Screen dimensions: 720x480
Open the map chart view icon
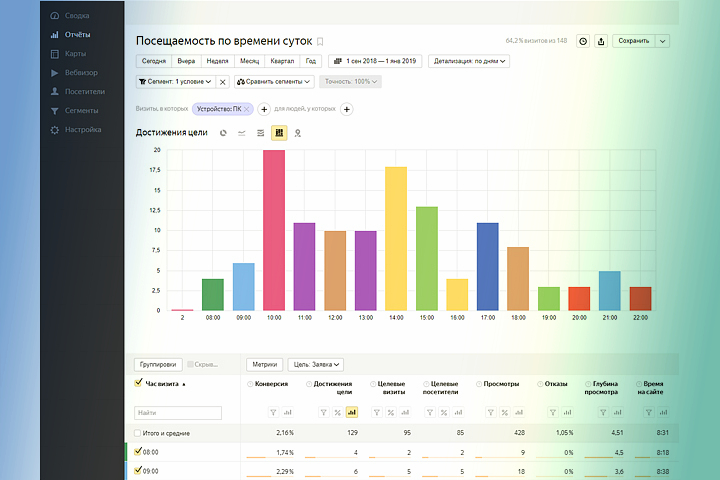click(x=298, y=133)
